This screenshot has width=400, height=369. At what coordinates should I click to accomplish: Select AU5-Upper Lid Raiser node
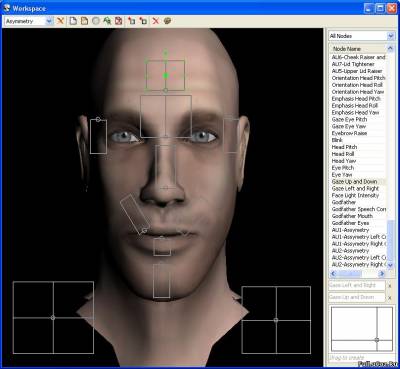(357, 71)
